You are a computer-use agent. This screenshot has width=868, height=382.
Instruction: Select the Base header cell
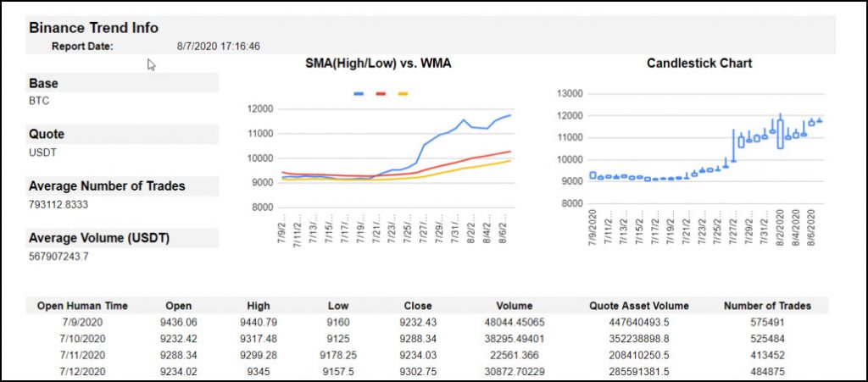[122, 84]
